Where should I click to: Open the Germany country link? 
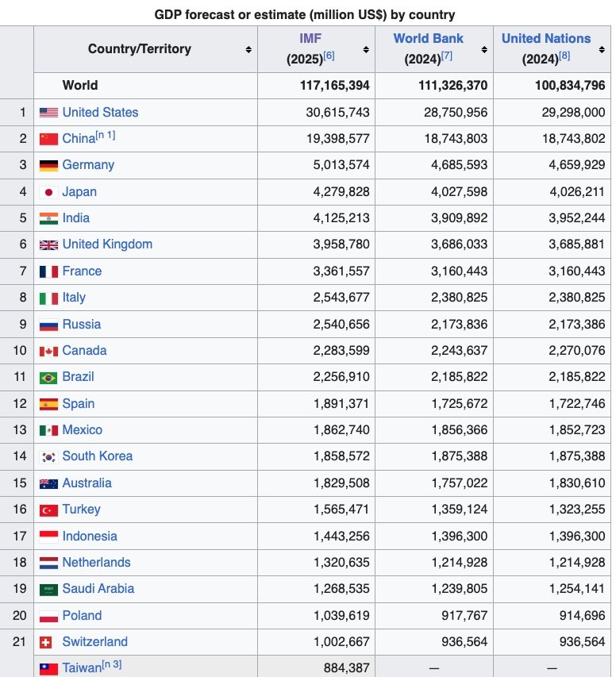coord(88,165)
